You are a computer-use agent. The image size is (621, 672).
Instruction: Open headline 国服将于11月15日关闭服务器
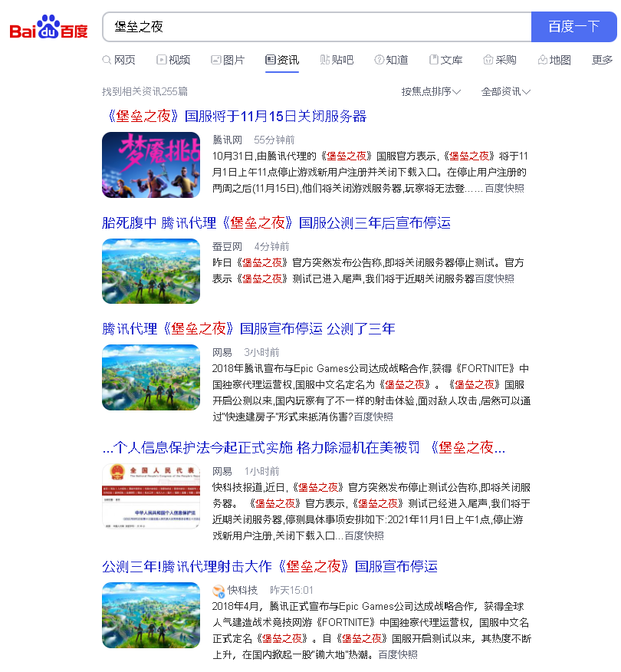point(235,116)
